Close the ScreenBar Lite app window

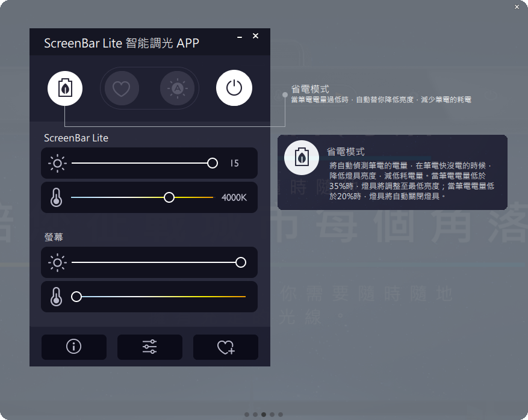[x=256, y=36]
